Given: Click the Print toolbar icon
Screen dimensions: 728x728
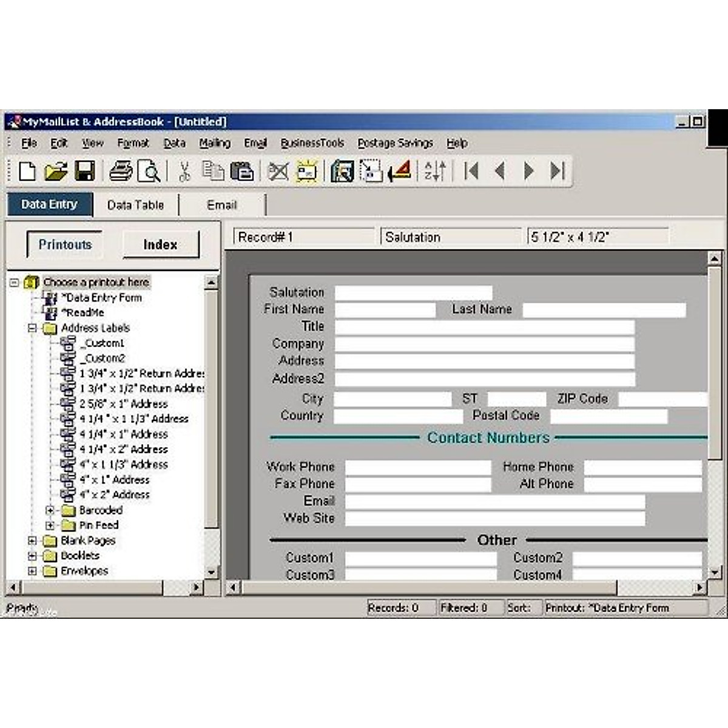Looking at the screenshot, I should click(x=121, y=172).
